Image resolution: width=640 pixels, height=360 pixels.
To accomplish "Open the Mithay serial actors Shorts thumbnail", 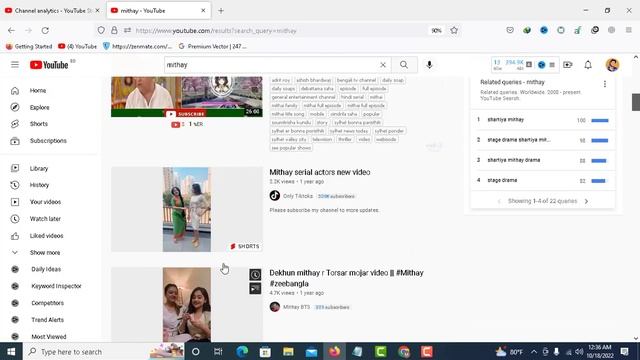I will point(187,209).
